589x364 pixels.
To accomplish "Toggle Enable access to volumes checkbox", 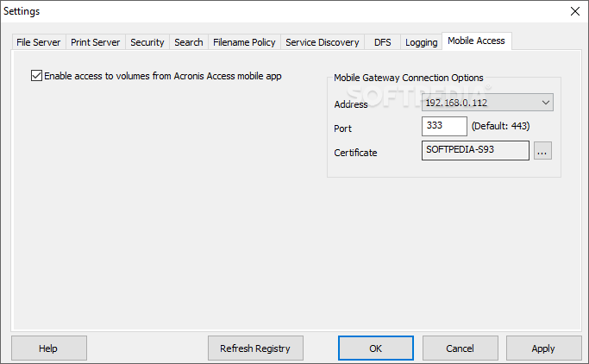I will [x=36, y=76].
